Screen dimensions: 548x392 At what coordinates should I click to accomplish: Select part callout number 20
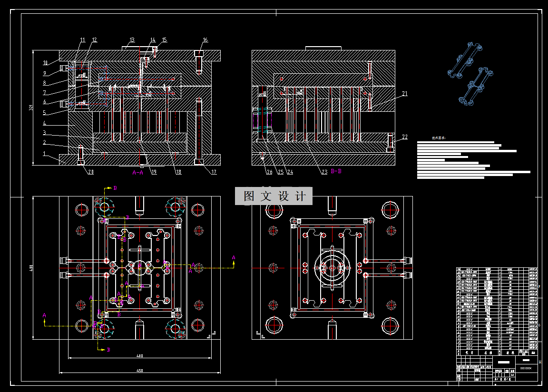91,172
